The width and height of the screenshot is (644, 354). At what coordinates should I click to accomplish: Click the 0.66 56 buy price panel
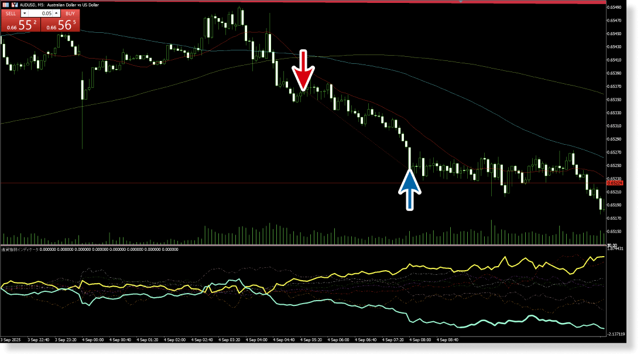pyautogui.click(x=60, y=25)
